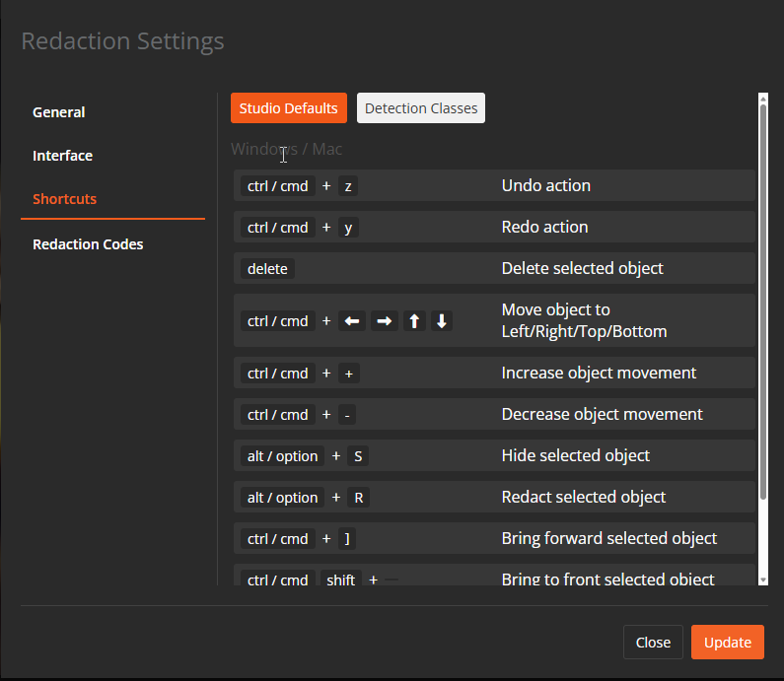Switch to Detection Classes shortcuts
784x681 pixels.
click(421, 108)
